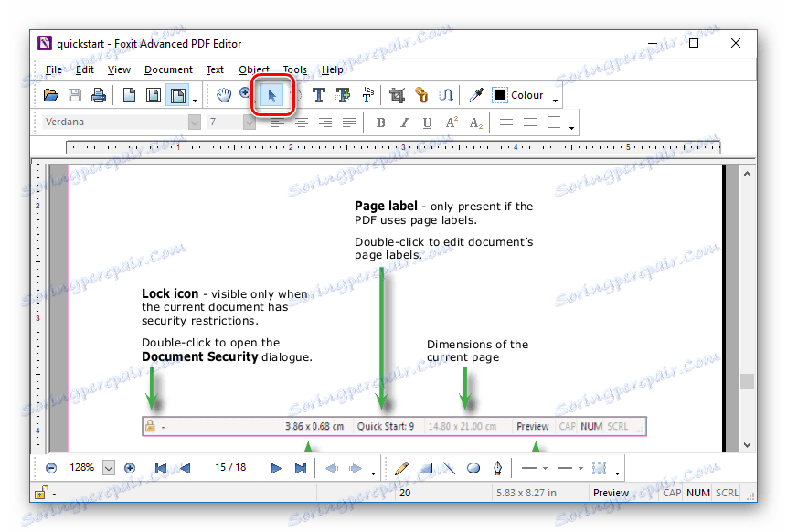Zoom in with the plus magnifier
Screen dimensions: 787x532
pyautogui.click(x=130, y=468)
